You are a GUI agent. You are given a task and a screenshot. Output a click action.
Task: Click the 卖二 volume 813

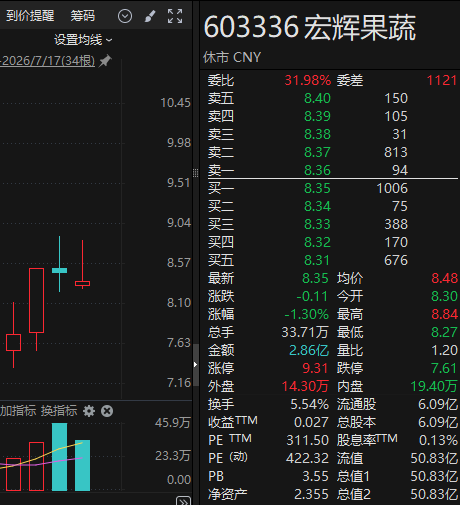(396, 152)
